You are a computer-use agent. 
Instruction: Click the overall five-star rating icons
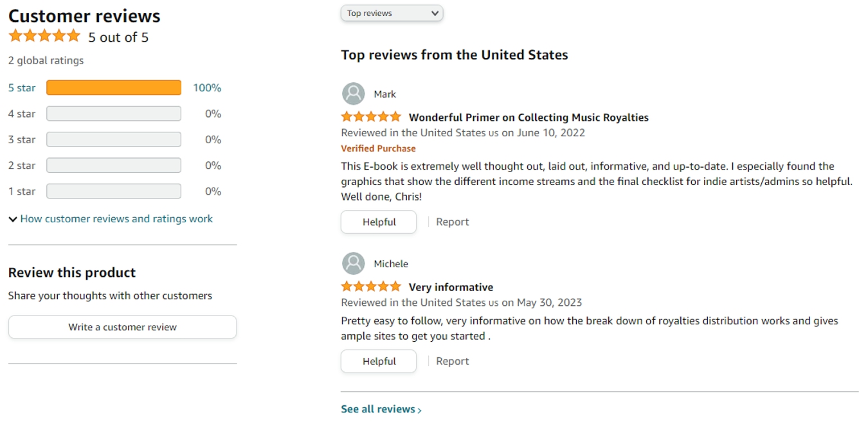point(44,37)
